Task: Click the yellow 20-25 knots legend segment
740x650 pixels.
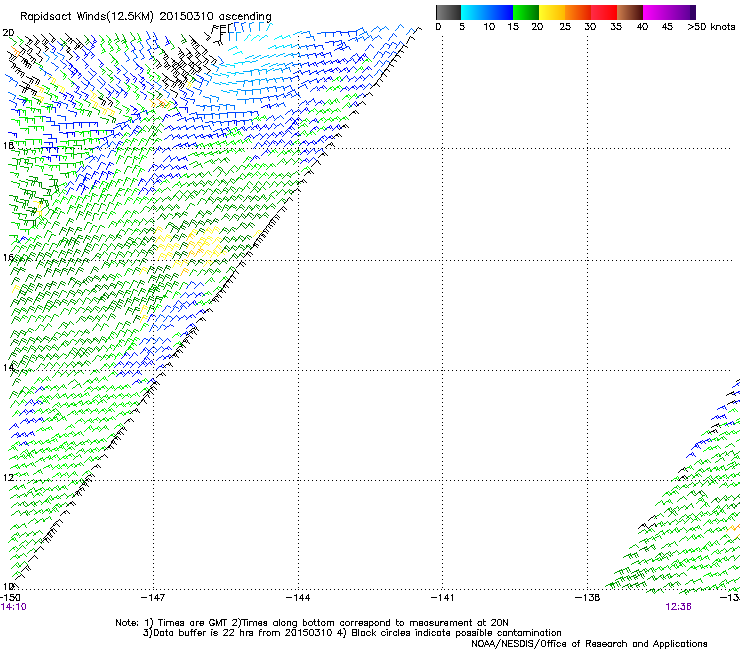Action: (x=552, y=12)
